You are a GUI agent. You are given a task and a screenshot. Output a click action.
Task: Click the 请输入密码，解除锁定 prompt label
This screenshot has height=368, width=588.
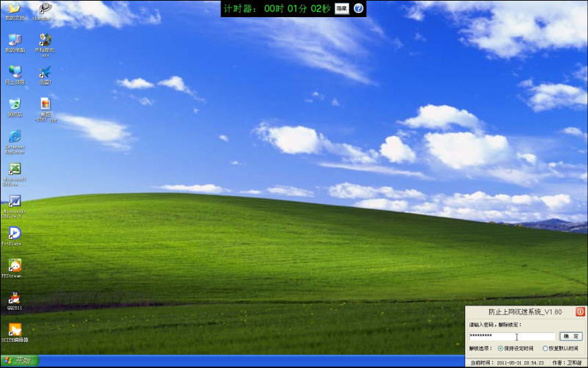[495, 325]
